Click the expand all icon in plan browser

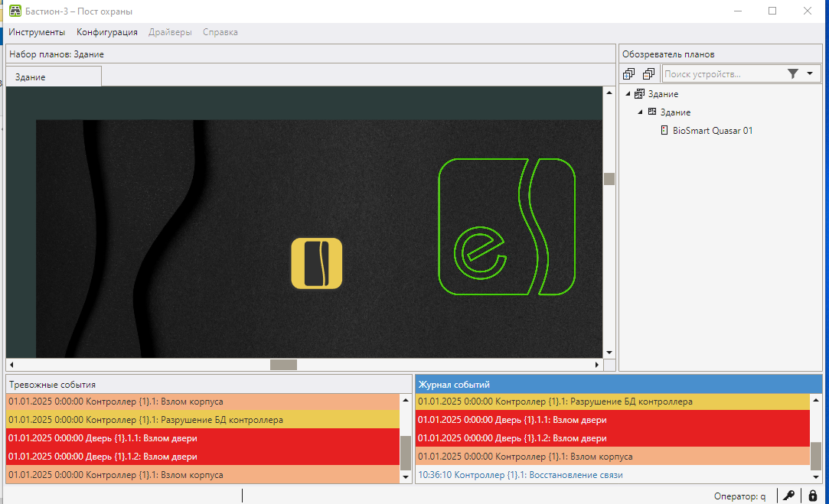coord(628,74)
